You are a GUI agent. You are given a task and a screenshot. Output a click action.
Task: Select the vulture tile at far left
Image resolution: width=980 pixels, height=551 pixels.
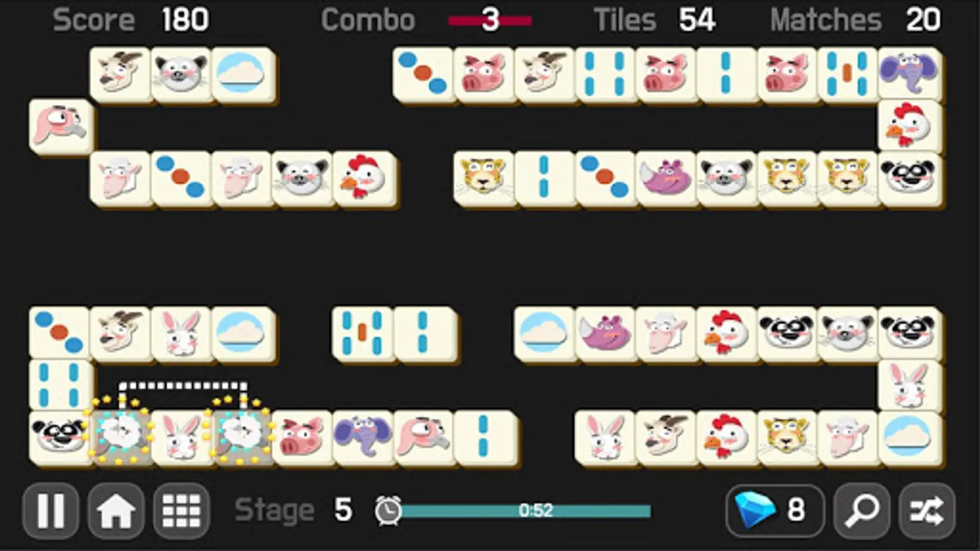pos(61,126)
